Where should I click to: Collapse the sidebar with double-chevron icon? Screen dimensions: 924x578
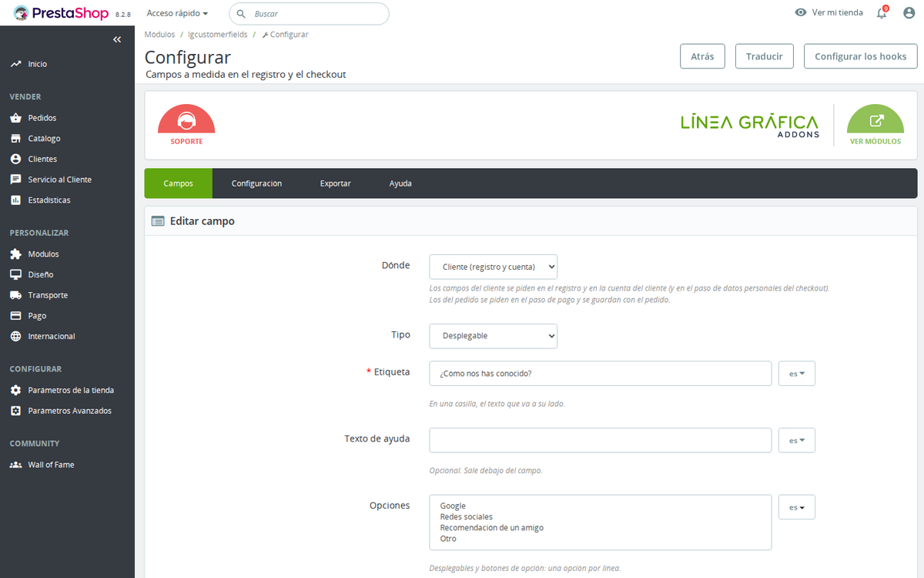point(117,39)
